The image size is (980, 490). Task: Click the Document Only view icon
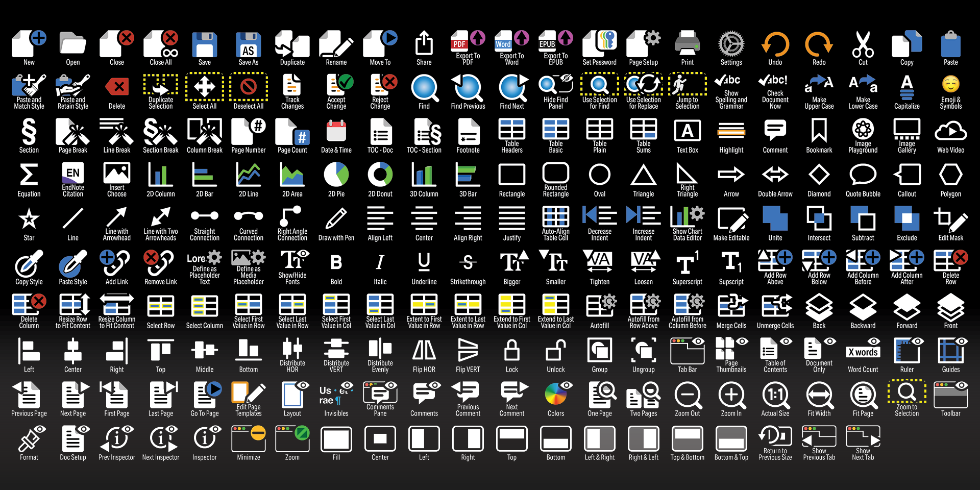[819, 349]
